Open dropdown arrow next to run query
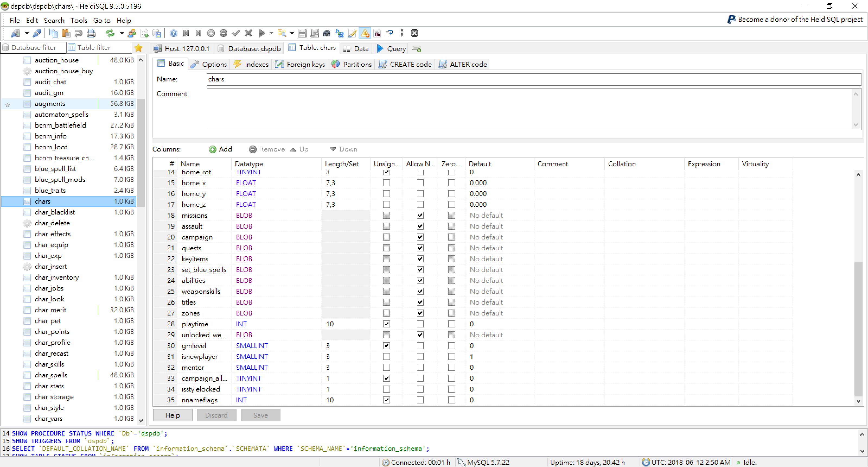The height and width of the screenshot is (467, 868). click(x=271, y=33)
